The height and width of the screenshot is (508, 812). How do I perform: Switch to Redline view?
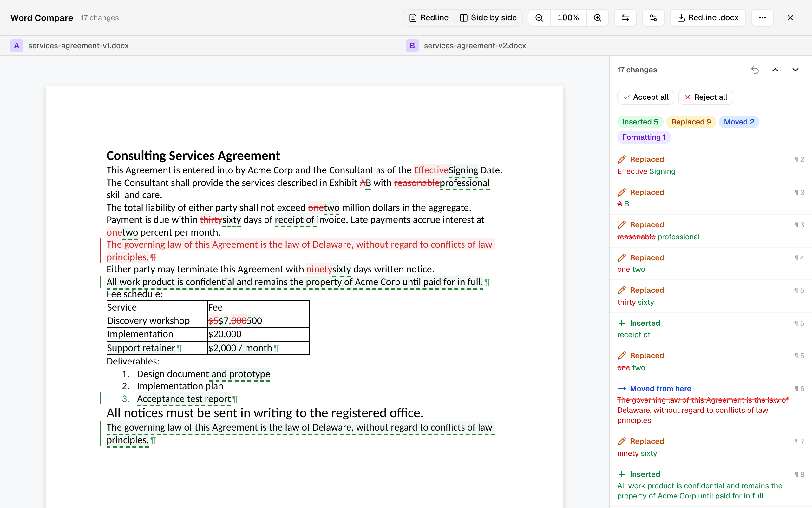point(429,18)
